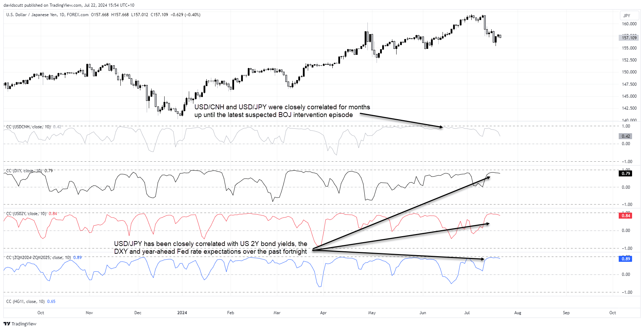Click the Aug label on time axis
This screenshot has height=330, width=644.
pyautogui.click(x=518, y=313)
